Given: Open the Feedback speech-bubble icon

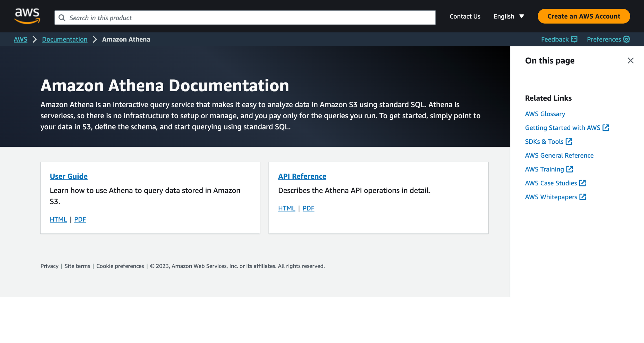Looking at the screenshot, I should (x=574, y=39).
